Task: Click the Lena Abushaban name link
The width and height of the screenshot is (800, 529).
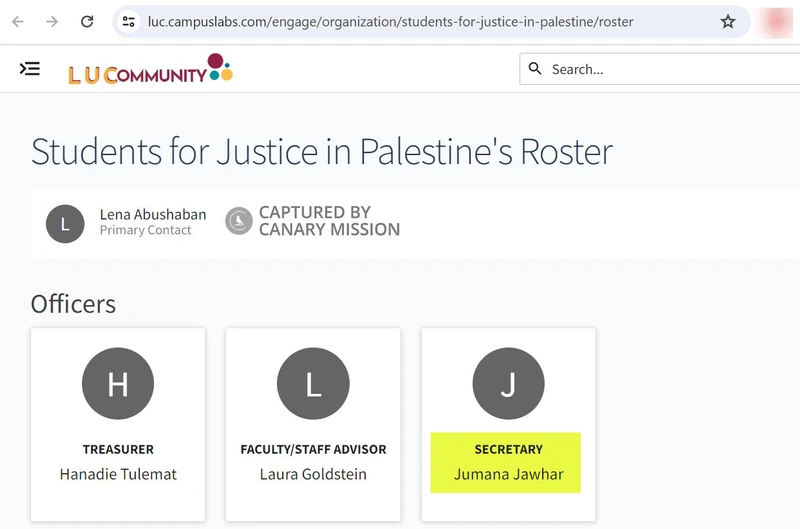Action: point(153,214)
